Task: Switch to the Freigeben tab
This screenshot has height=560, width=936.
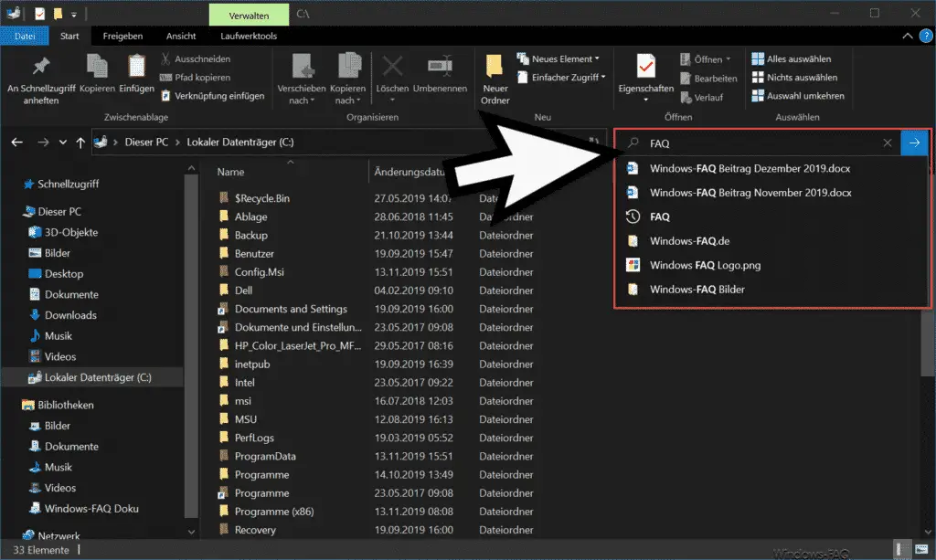Action: coord(122,36)
